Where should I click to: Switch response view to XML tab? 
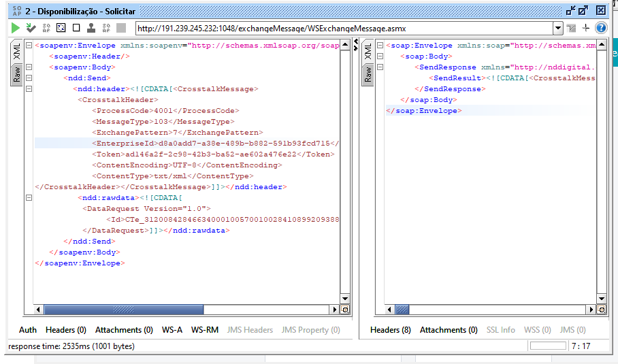368,52
